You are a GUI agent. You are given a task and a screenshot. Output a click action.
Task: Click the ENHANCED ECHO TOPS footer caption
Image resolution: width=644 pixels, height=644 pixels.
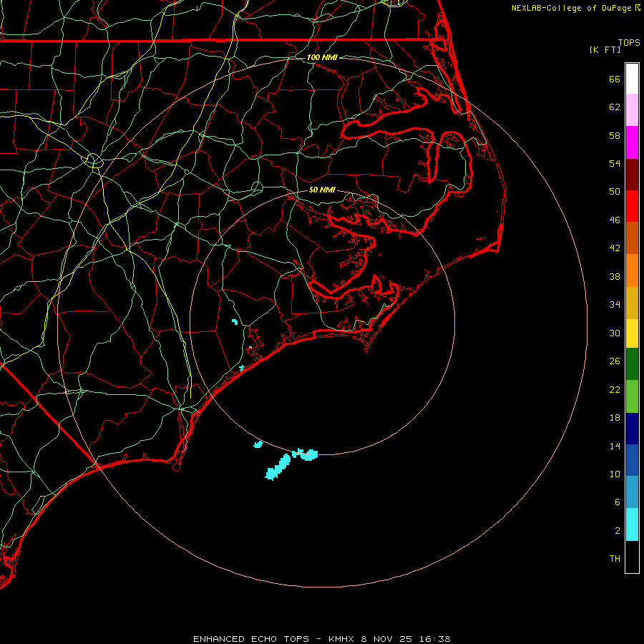coord(321,639)
